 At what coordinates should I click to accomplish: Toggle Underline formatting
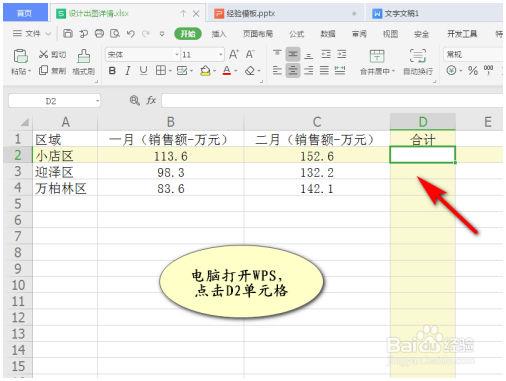pyautogui.click(x=143, y=71)
